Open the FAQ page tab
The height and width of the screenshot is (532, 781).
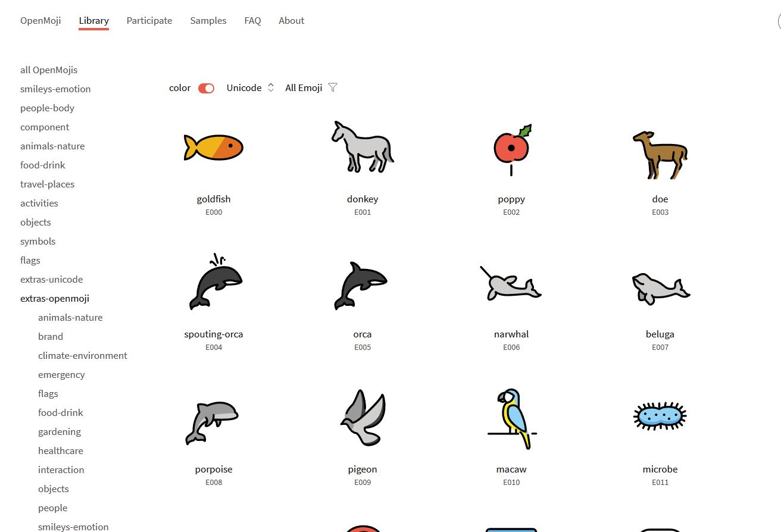(252, 20)
